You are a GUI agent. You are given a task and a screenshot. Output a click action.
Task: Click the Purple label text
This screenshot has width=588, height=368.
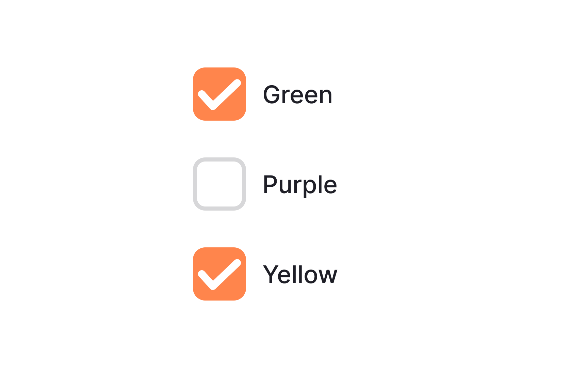click(x=299, y=184)
